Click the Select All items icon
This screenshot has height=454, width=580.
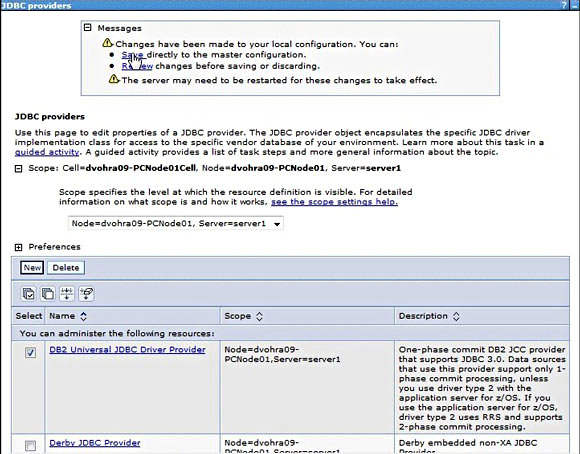pos(28,294)
